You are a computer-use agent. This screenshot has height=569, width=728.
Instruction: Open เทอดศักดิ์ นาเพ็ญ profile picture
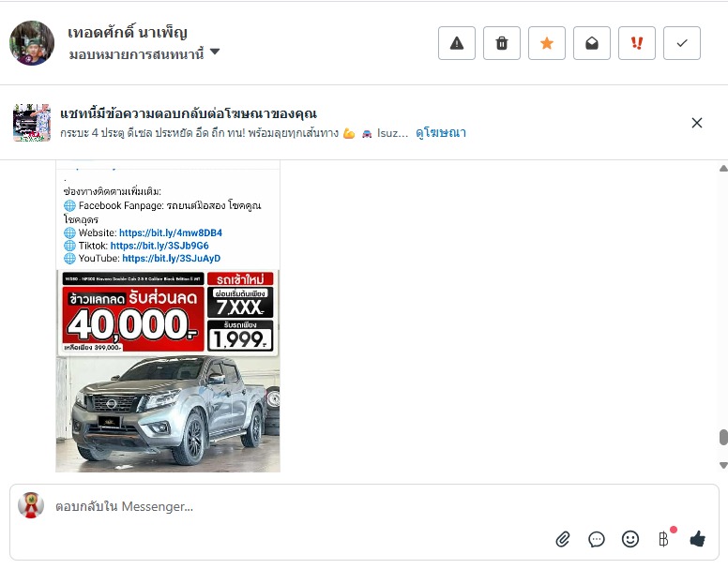[32, 43]
